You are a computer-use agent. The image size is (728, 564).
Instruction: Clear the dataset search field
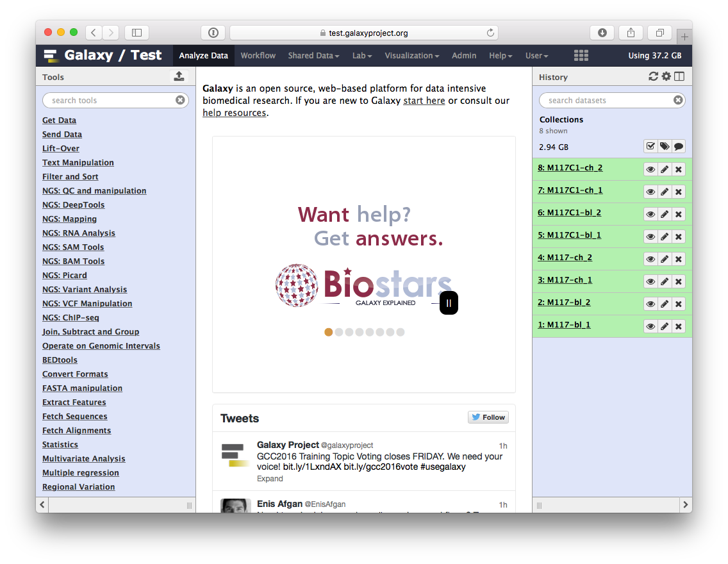(x=678, y=100)
